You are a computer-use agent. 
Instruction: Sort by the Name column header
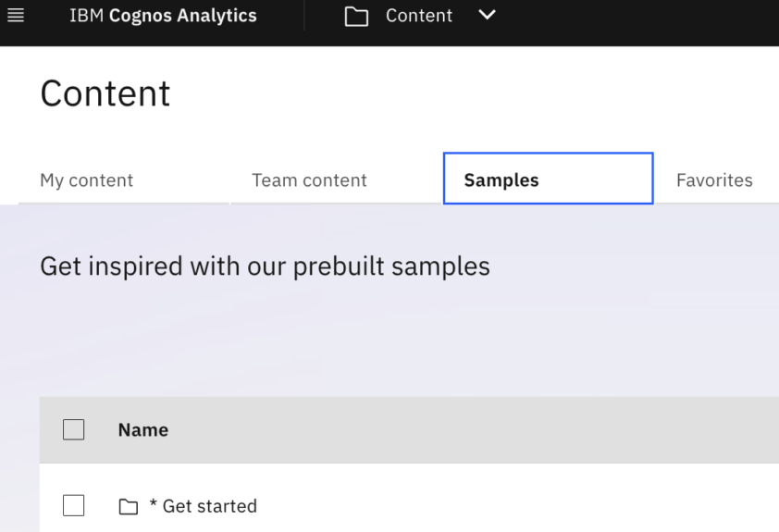[143, 430]
